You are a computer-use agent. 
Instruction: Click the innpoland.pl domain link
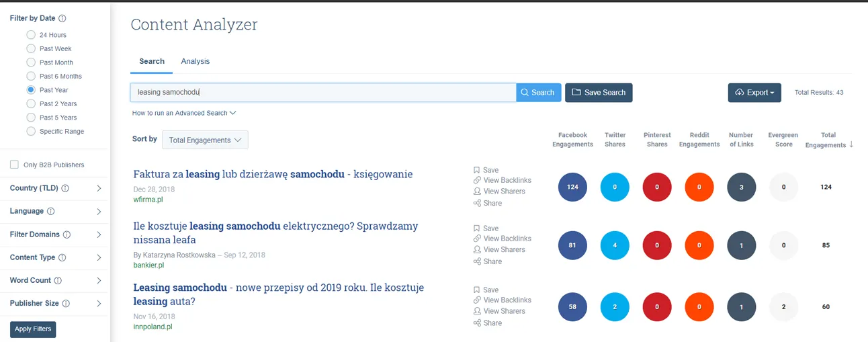tap(153, 327)
